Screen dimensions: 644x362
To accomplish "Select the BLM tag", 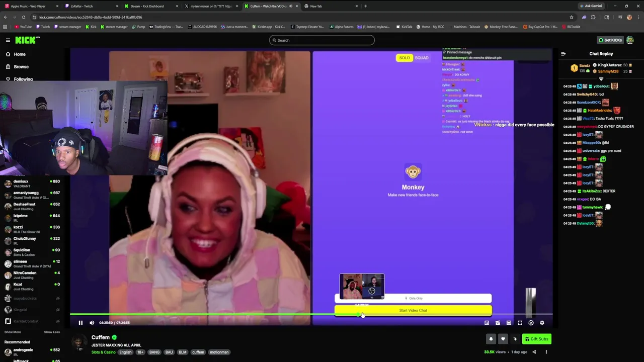I will coord(183,352).
